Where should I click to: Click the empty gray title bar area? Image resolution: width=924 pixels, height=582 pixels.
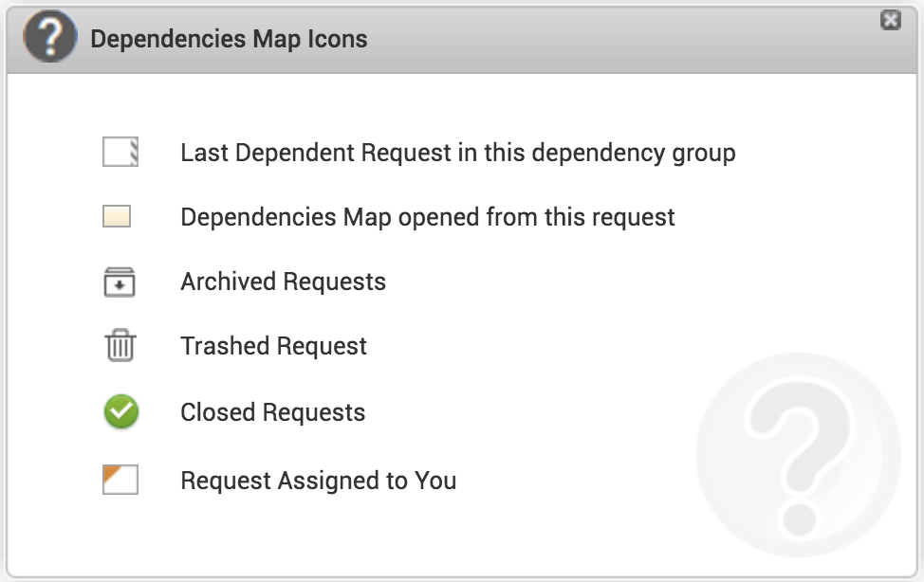[617, 40]
